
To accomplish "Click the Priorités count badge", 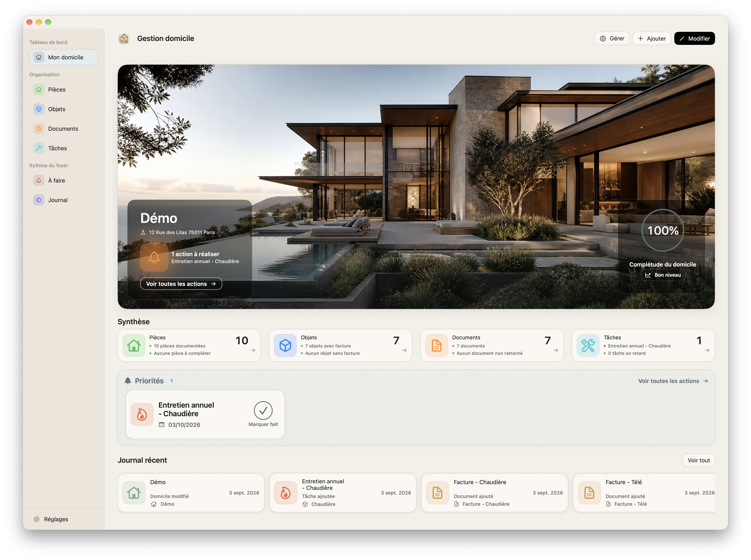I will pyautogui.click(x=171, y=381).
